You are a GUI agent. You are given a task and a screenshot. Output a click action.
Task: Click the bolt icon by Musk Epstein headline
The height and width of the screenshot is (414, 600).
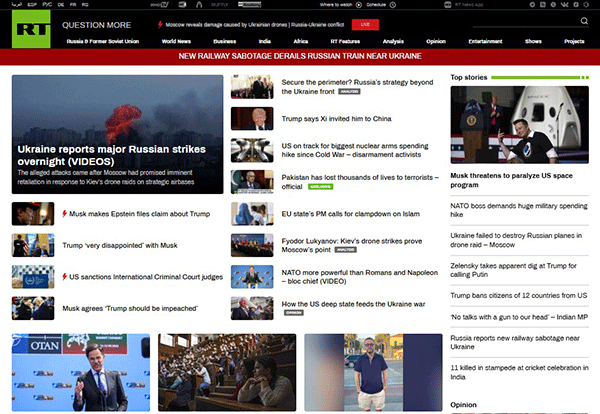[x=65, y=214]
